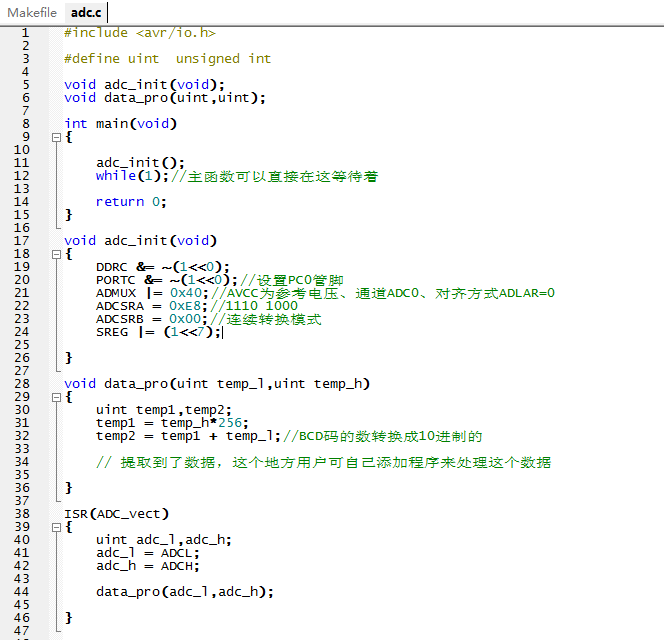Collapse the main function fold marker
664x640 pixels.
[x=56, y=137]
